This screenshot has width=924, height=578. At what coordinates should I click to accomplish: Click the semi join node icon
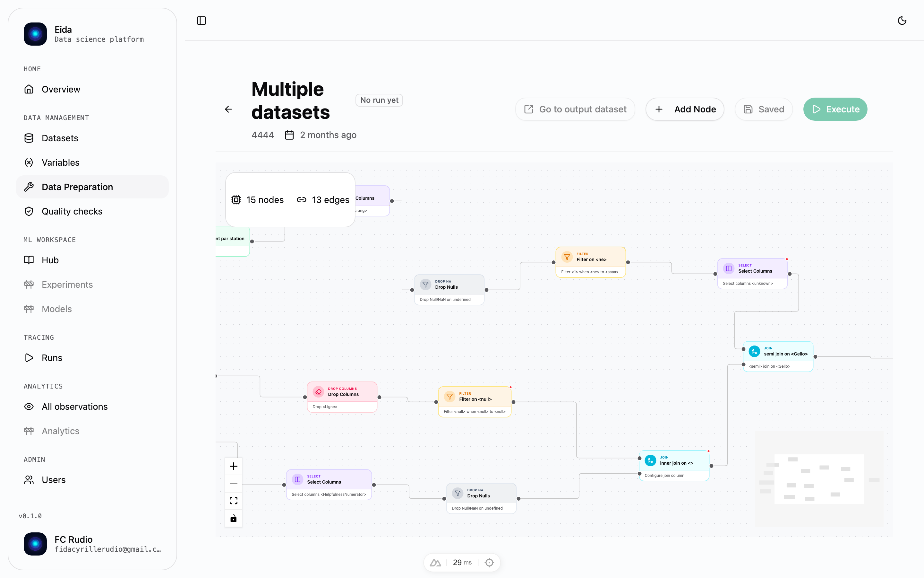pos(754,351)
